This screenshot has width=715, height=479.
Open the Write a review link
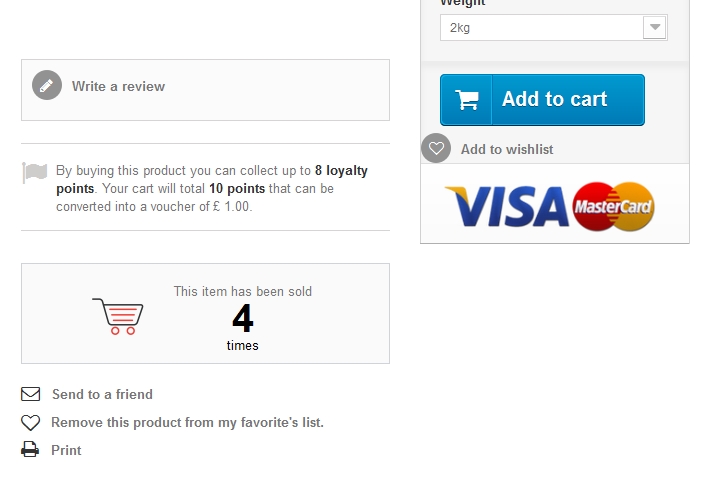point(118,86)
